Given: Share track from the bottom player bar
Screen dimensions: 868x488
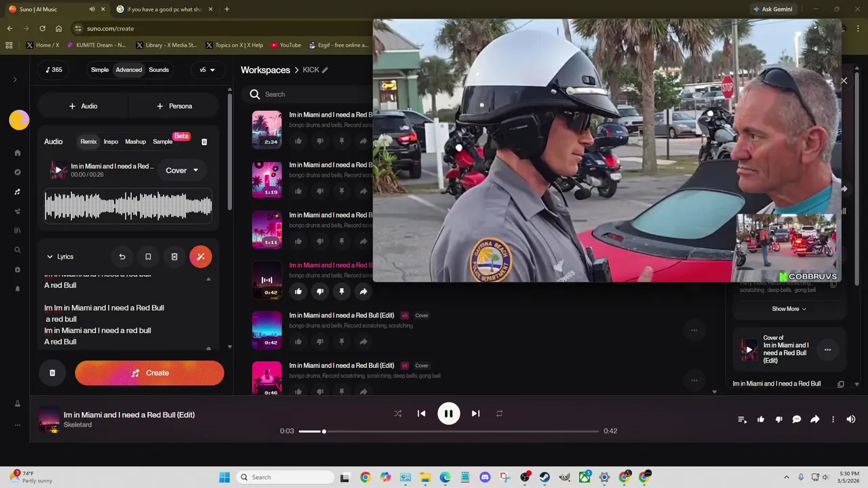Looking at the screenshot, I should pos(815,420).
